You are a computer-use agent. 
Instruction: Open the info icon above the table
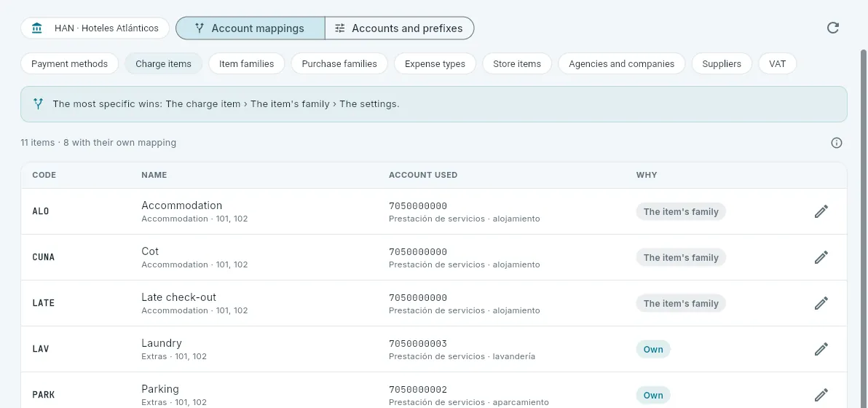tap(837, 143)
